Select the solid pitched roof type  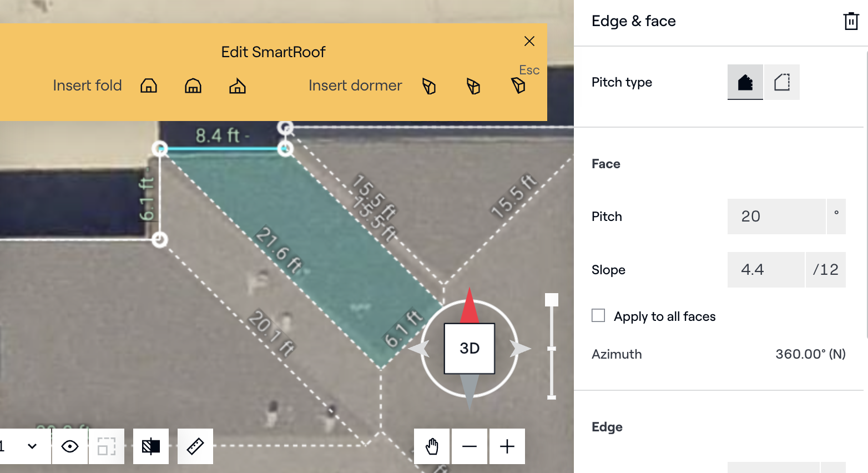click(745, 82)
